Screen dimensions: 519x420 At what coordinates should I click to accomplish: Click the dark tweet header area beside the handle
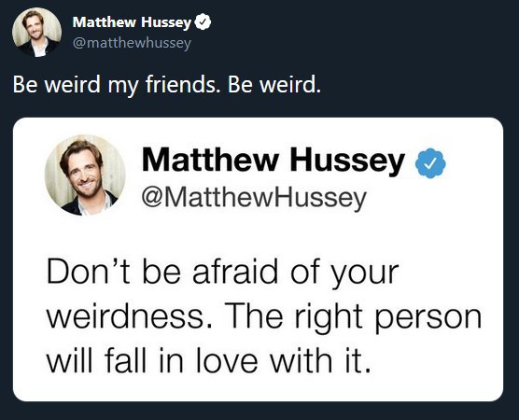click(x=331, y=43)
